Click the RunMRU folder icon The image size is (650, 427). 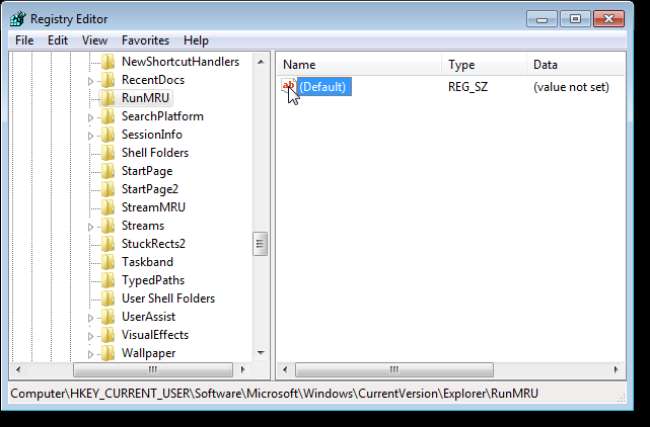point(108,98)
